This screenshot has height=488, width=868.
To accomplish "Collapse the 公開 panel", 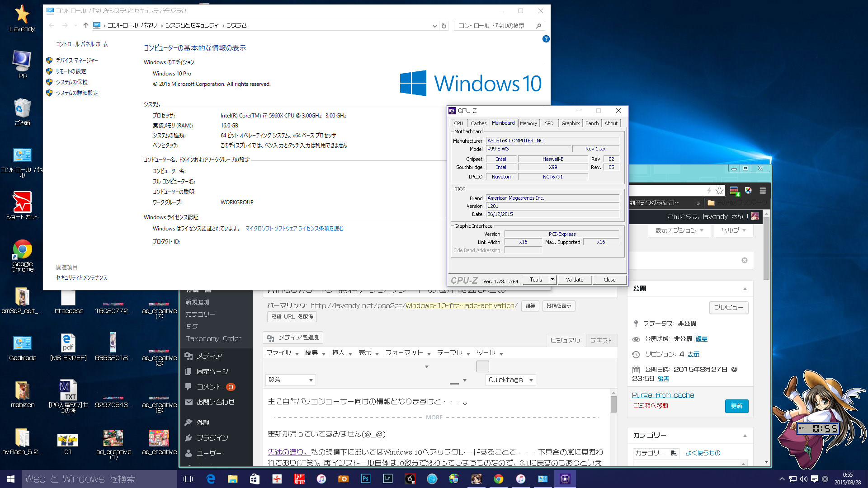I will [x=745, y=289].
